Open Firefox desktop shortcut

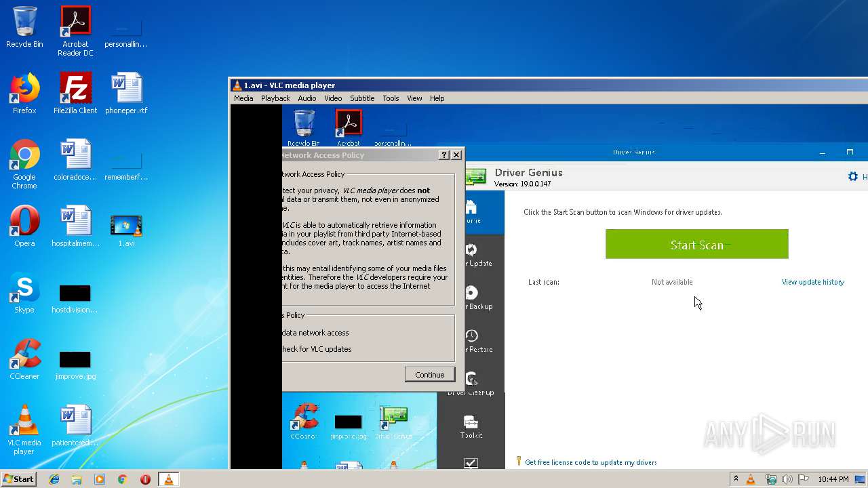pos(24,94)
